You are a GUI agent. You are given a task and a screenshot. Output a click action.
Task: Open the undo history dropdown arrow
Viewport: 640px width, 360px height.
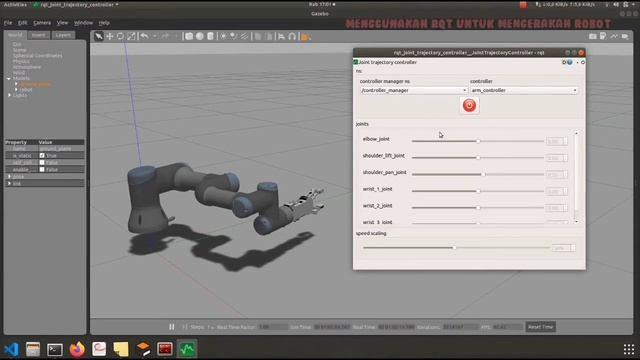(155, 37)
